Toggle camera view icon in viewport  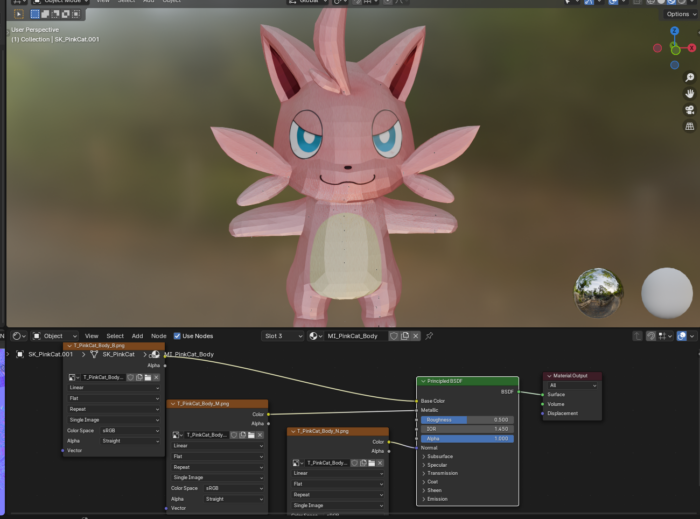(x=690, y=110)
